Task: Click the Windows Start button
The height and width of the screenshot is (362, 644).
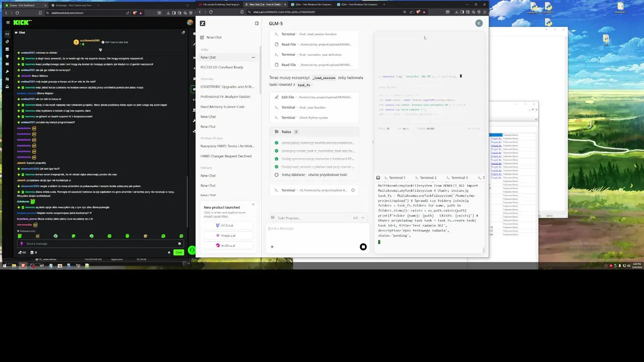Action: [x=4, y=265]
